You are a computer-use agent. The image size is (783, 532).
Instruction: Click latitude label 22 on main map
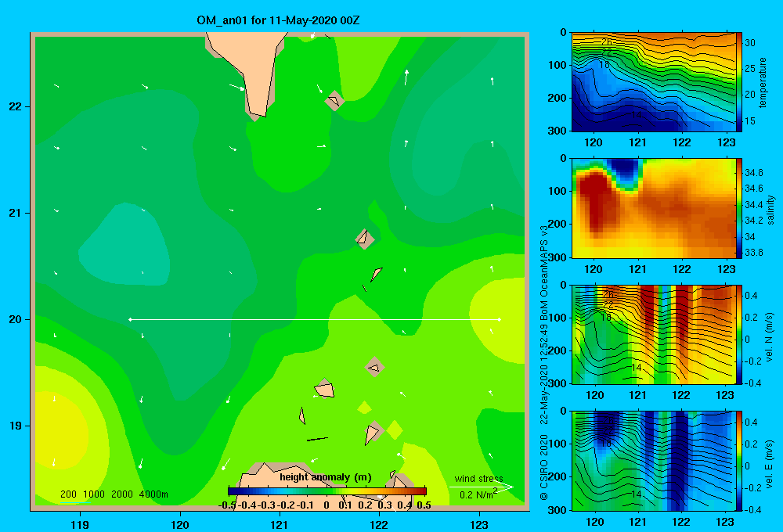coord(16,107)
